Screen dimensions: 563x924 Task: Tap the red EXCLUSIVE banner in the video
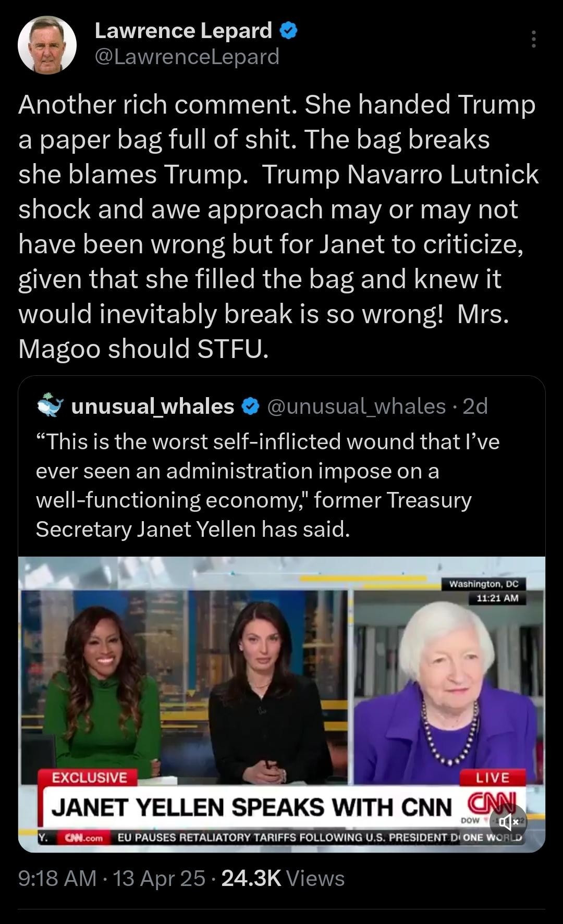click(x=89, y=778)
